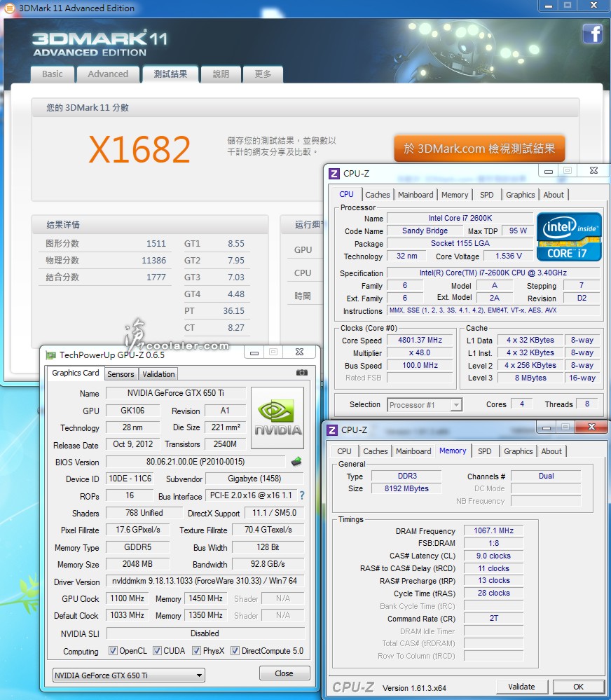
Task: Click the Bus Interface question mark icon
Action: [x=302, y=495]
